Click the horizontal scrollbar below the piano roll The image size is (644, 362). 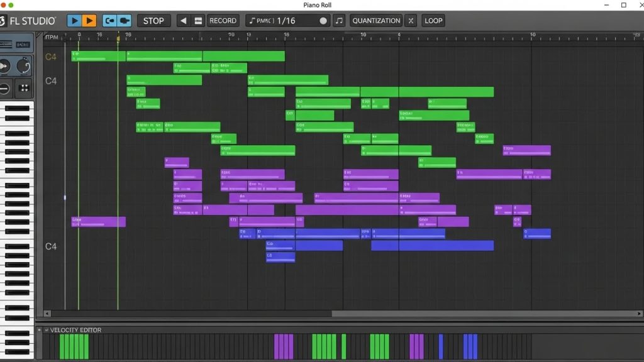pos(189,314)
